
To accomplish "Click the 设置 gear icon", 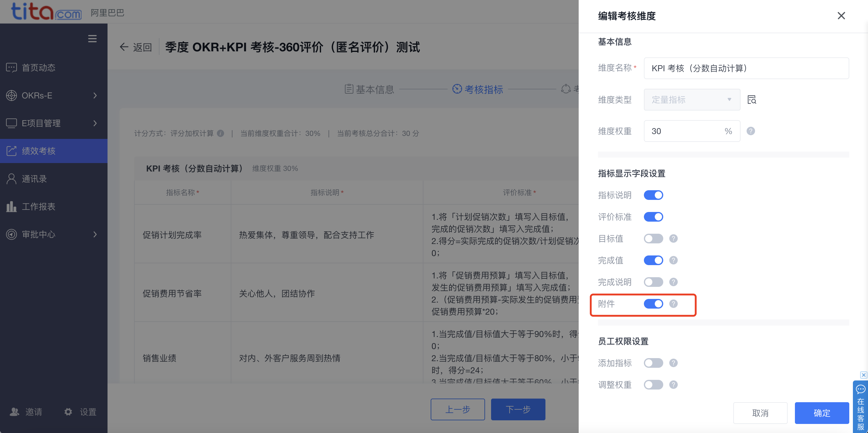I will 68,412.
